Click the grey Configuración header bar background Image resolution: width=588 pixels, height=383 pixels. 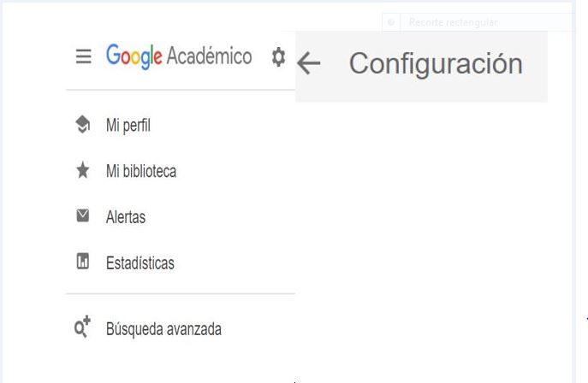point(421,67)
